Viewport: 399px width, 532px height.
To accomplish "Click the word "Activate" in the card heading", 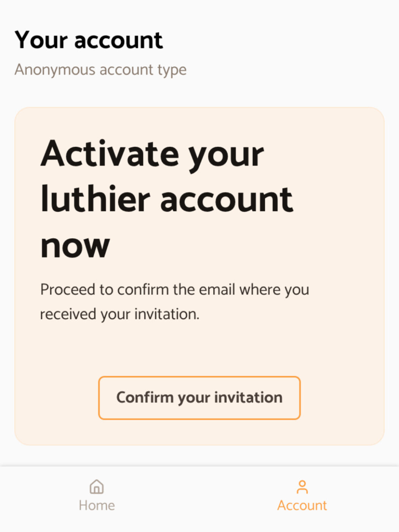I will coord(110,154).
